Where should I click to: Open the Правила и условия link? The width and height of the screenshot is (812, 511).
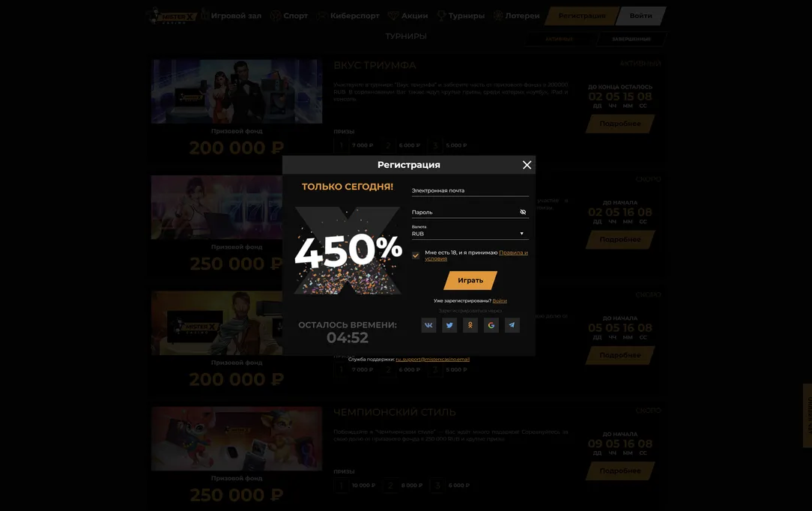(476, 255)
